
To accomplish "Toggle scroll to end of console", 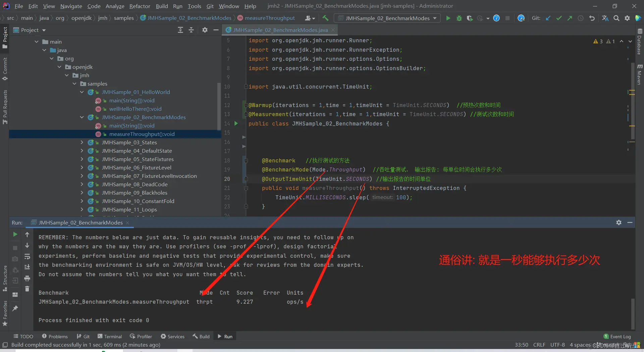I will tap(27, 267).
